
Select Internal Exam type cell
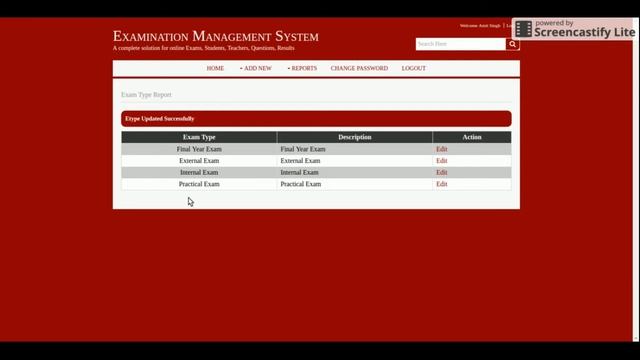click(x=199, y=172)
